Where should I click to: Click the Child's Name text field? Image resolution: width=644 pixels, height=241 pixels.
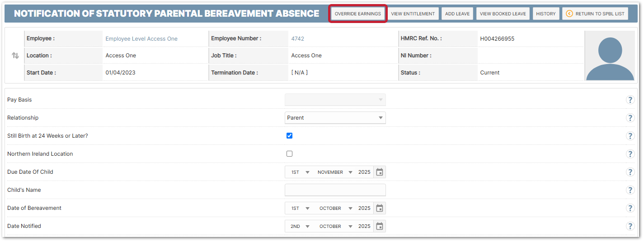[335, 190]
